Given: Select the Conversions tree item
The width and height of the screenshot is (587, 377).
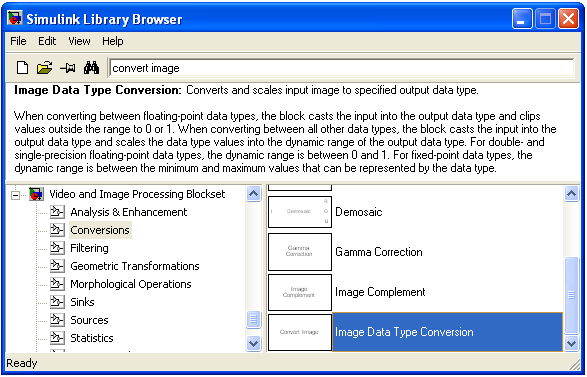Looking at the screenshot, I should click(x=100, y=230).
